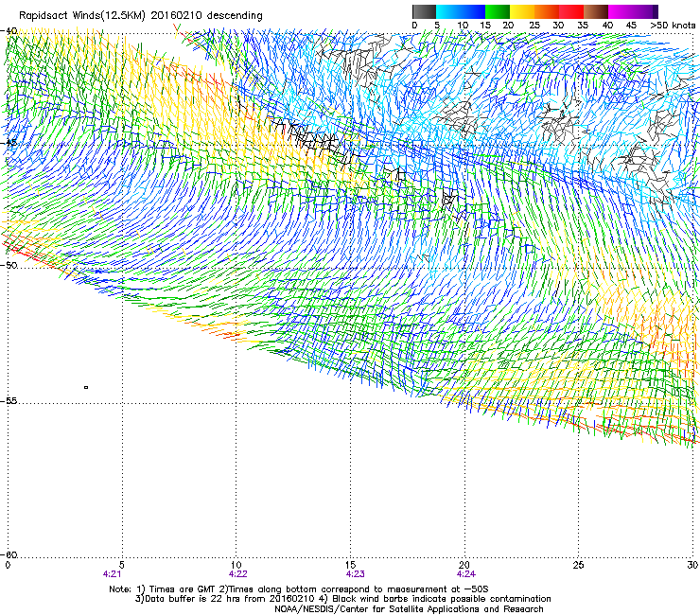Click the cyan-blue 5-15 knots legend swatch
700x615 pixels.
(461, 11)
